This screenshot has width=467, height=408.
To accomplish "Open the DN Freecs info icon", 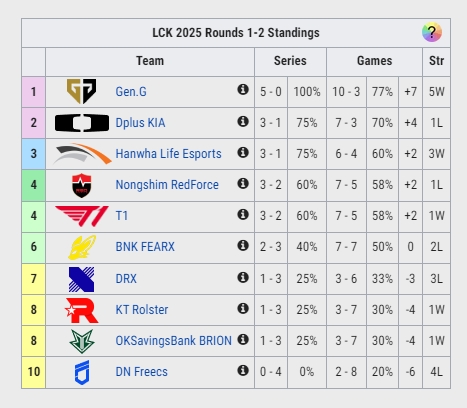I will (x=243, y=370).
